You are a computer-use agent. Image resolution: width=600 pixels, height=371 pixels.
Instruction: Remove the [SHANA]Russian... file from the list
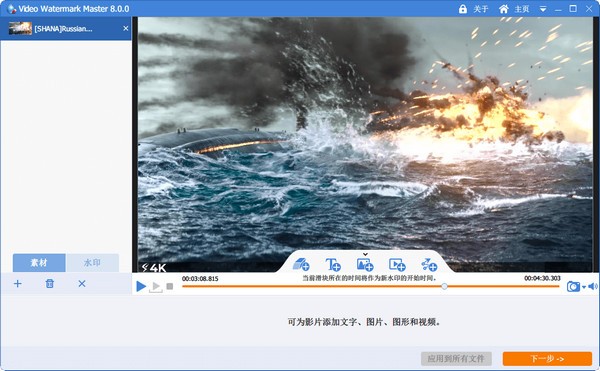click(126, 28)
